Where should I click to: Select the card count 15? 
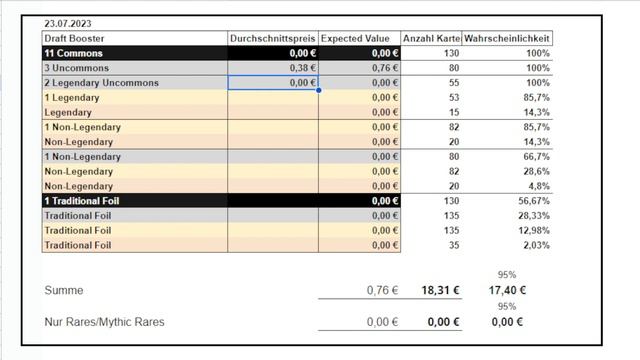pyautogui.click(x=454, y=112)
